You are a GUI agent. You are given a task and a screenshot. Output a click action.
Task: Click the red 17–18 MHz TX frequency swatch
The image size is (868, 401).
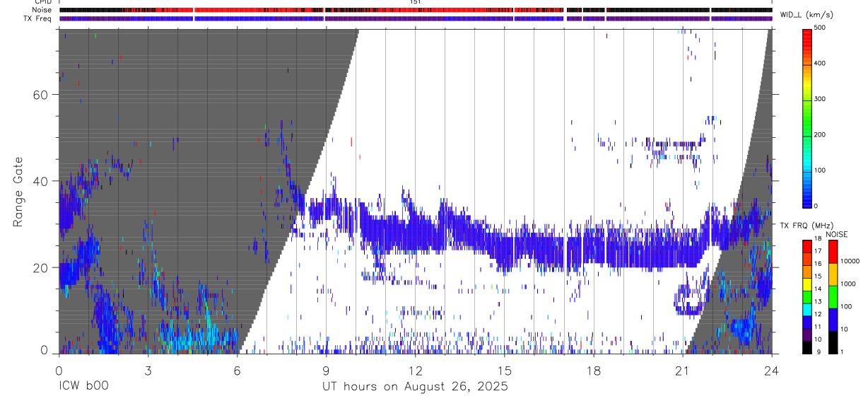click(x=807, y=246)
